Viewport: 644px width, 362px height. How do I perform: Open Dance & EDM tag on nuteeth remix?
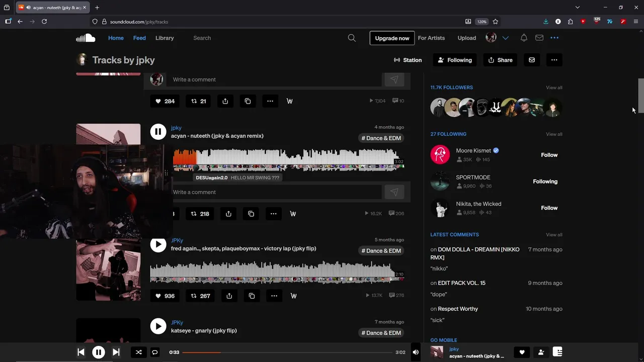click(x=381, y=138)
